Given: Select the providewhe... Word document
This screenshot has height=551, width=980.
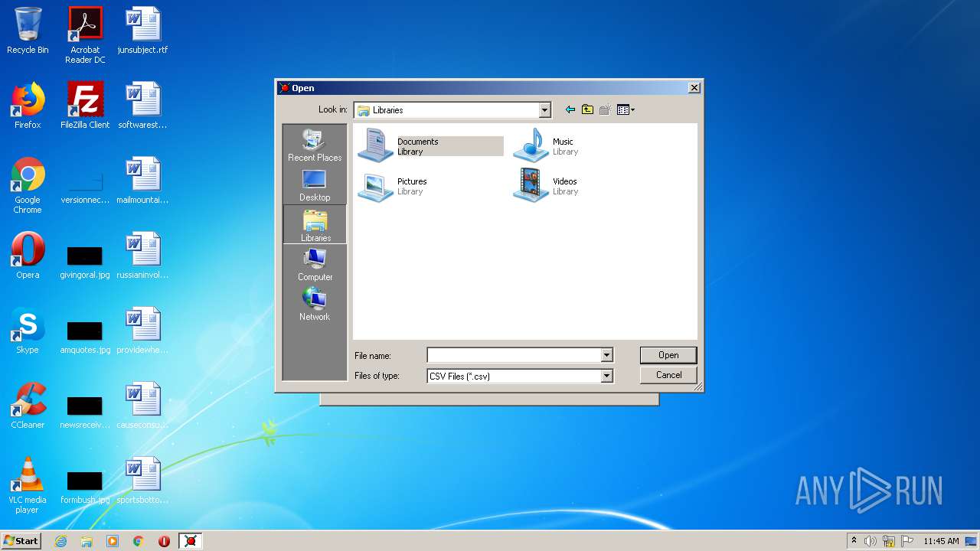Looking at the screenshot, I should [x=142, y=331].
